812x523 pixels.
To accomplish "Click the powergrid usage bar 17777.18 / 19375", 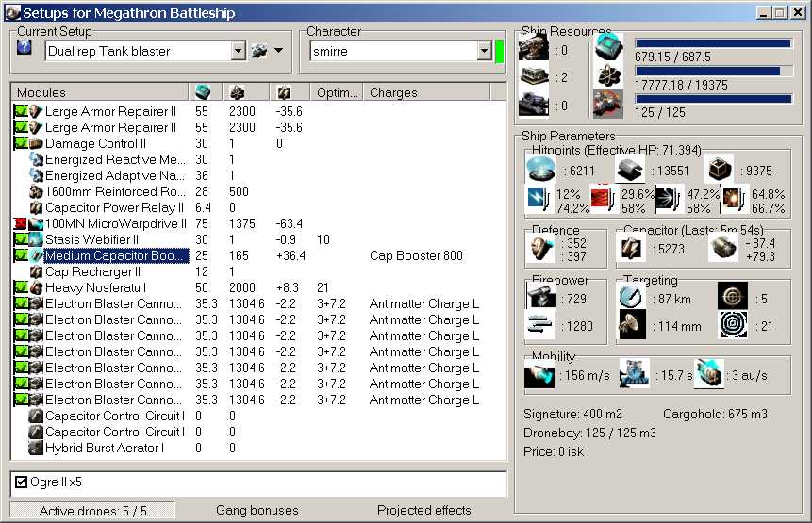I will point(714,72).
